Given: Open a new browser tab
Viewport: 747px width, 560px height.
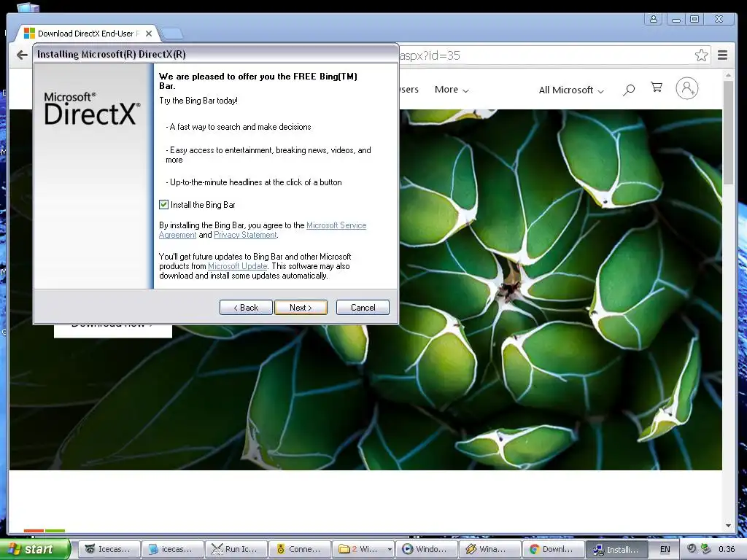Looking at the screenshot, I should coord(172,34).
